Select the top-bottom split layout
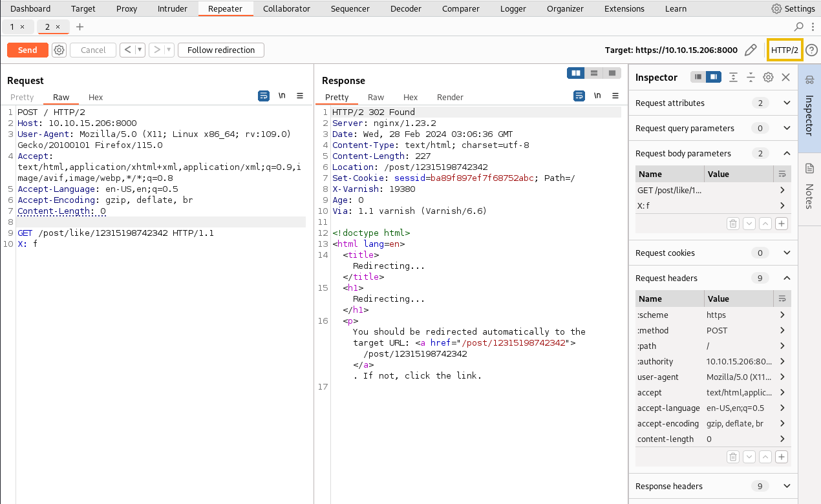The width and height of the screenshot is (821, 504). pyautogui.click(x=594, y=73)
